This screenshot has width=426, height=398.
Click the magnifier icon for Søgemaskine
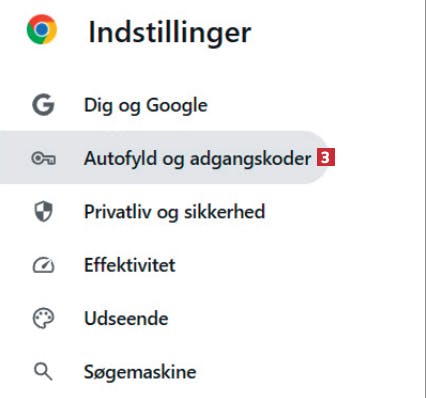coord(43,372)
